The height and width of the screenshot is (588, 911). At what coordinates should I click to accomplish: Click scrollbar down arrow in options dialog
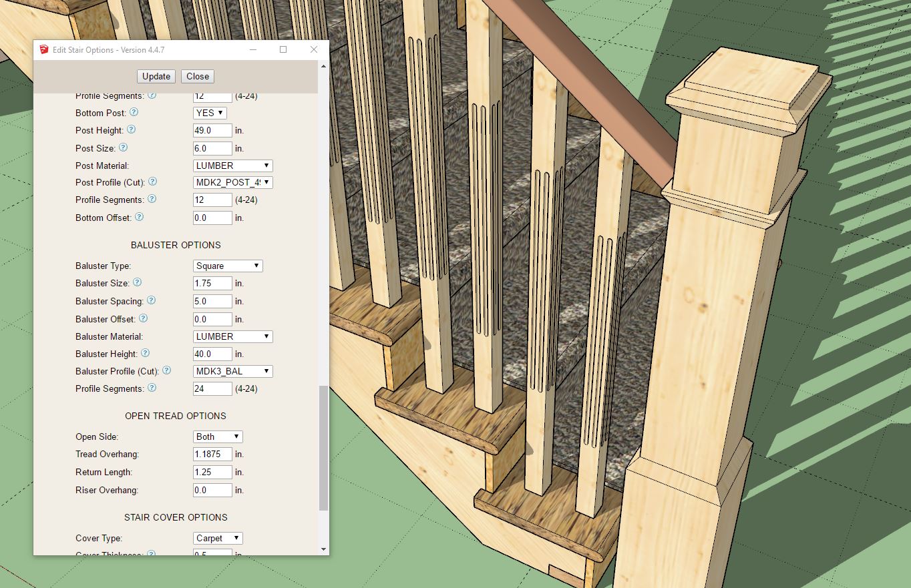[x=324, y=549]
